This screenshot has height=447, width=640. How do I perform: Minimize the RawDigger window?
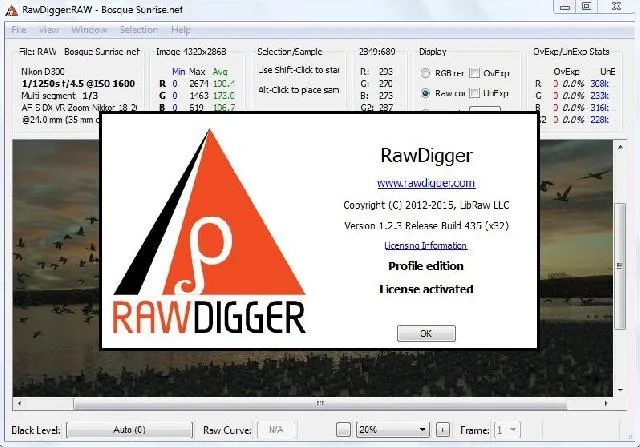pos(565,7)
